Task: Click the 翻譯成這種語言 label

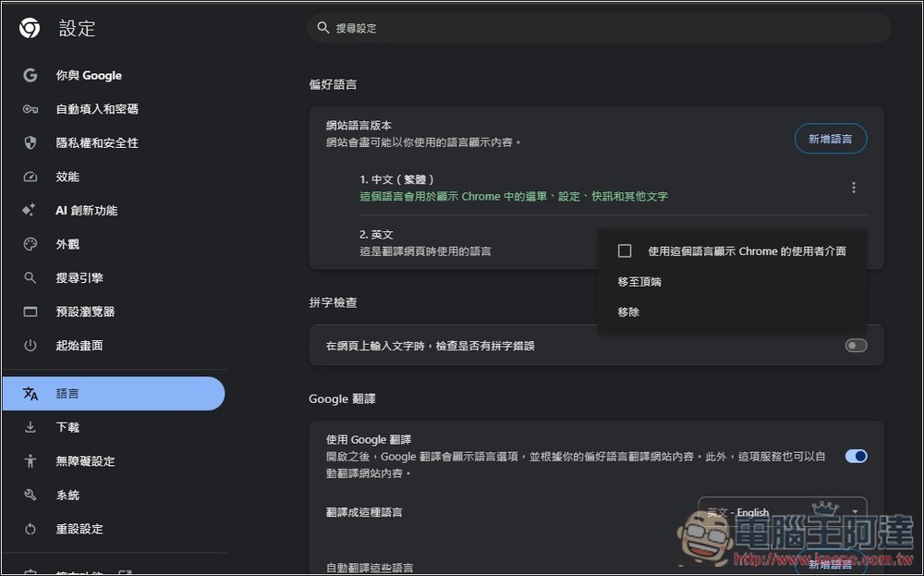Action: 364,511
